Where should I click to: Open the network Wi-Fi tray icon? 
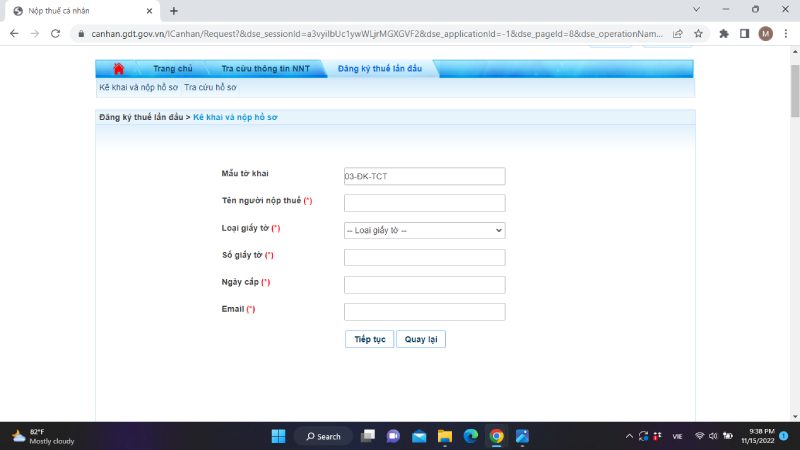tap(699, 436)
